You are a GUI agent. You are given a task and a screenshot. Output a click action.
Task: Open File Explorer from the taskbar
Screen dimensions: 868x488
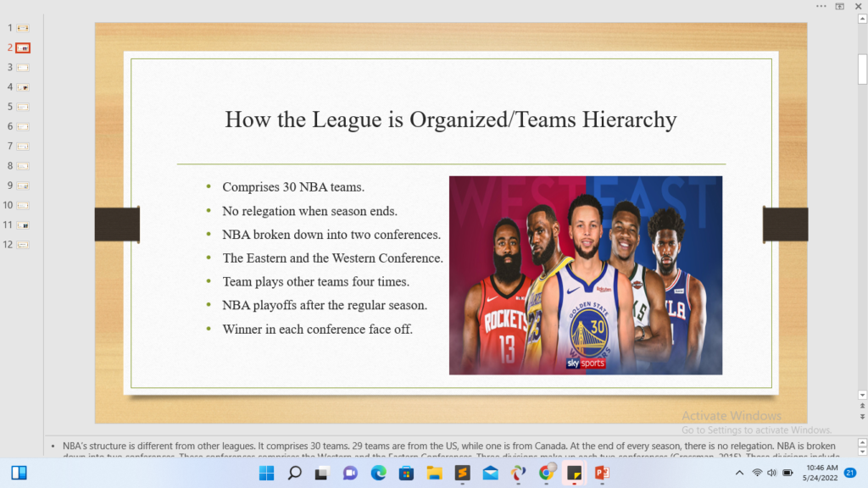pos(434,474)
